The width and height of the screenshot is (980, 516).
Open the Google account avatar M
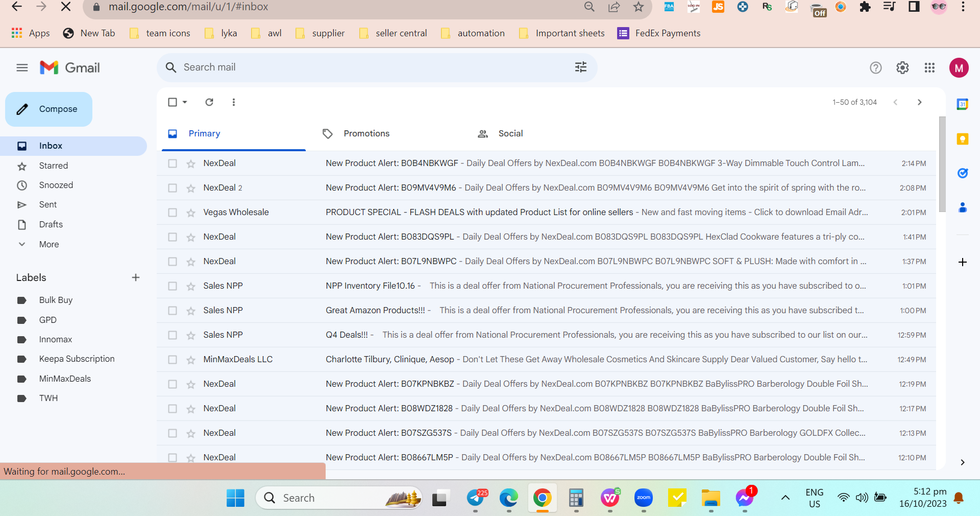tap(959, 67)
